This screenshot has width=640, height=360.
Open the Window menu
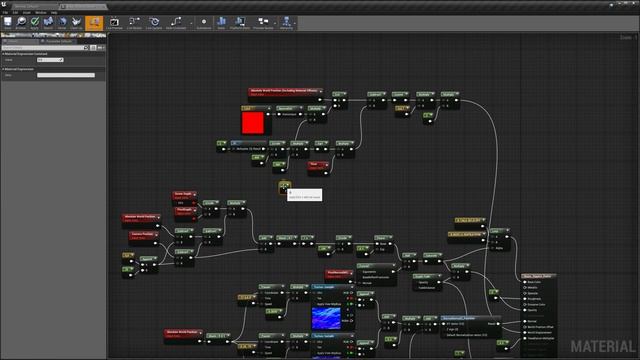click(x=41, y=13)
